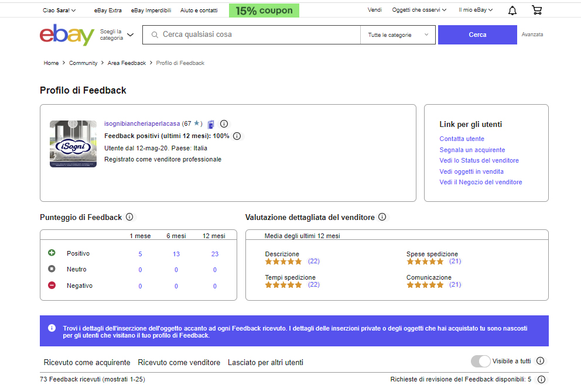This screenshot has width=581, height=392.
Task: Click the Vendi link in the header
Action: [375, 10]
